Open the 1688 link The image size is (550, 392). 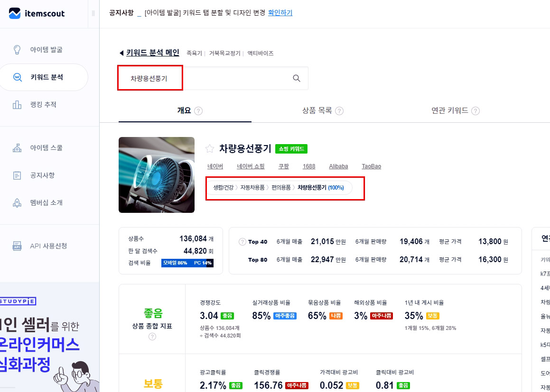tap(308, 166)
